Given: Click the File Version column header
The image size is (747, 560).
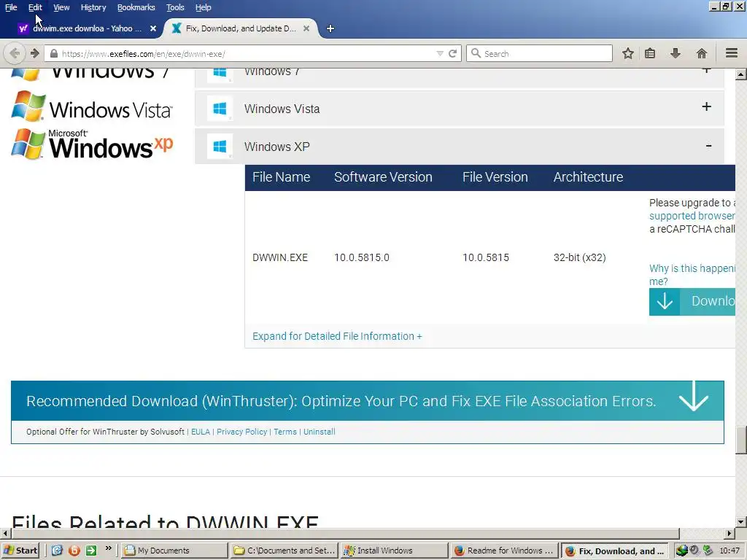Looking at the screenshot, I should 495,177.
